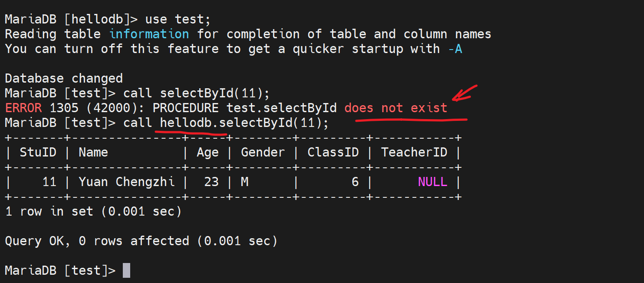Click the ClassID column header

pos(333,152)
